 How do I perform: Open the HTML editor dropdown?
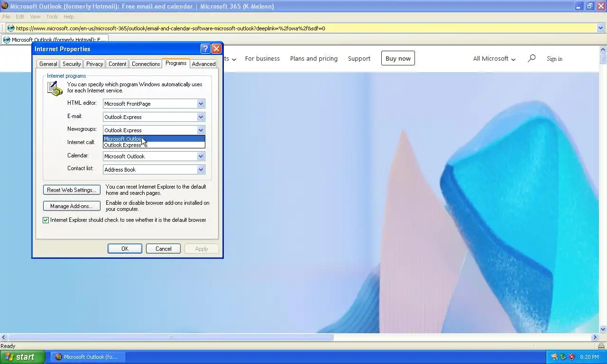(x=201, y=104)
